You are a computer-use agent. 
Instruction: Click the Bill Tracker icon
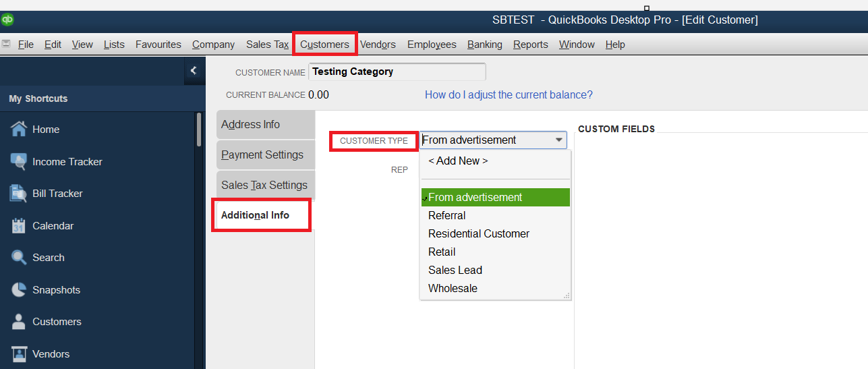click(x=19, y=193)
